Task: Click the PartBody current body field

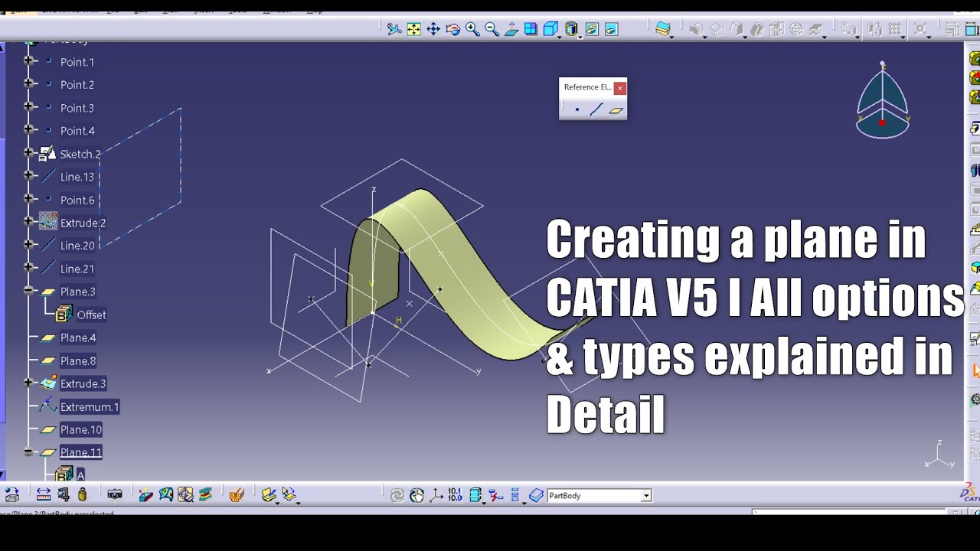Action: tap(599, 496)
